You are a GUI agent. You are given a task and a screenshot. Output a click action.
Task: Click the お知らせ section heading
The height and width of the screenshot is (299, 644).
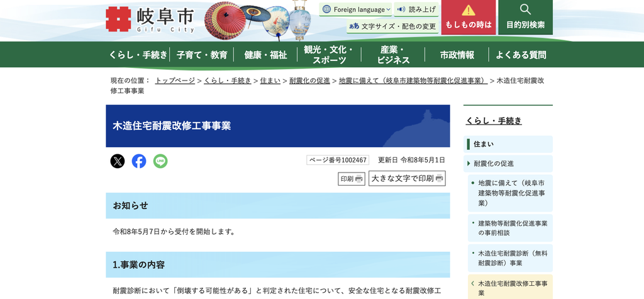[x=277, y=206]
